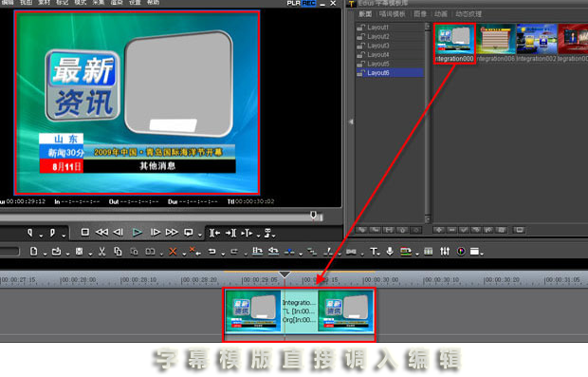588x377 pixels.
Task: Click the Cut scissors icon in timeline toolbar
Action: click(101, 252)
